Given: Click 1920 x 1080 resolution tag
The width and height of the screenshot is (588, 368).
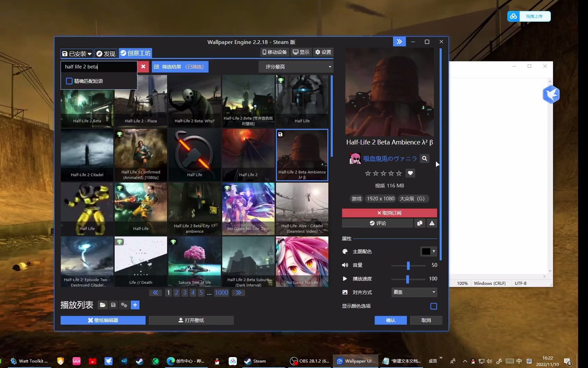Looking at the screenshot, I should pos(381,199).
